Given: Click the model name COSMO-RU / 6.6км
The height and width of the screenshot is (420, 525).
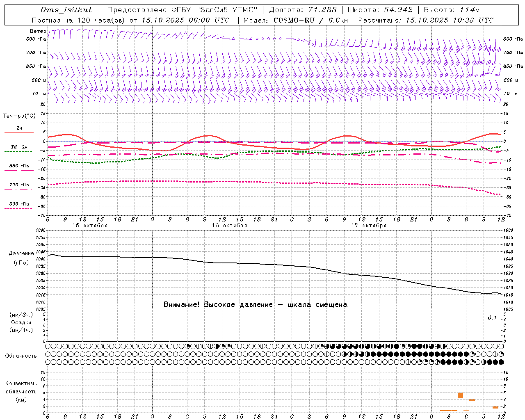Looking at the screenshot, I should [310, 20].
